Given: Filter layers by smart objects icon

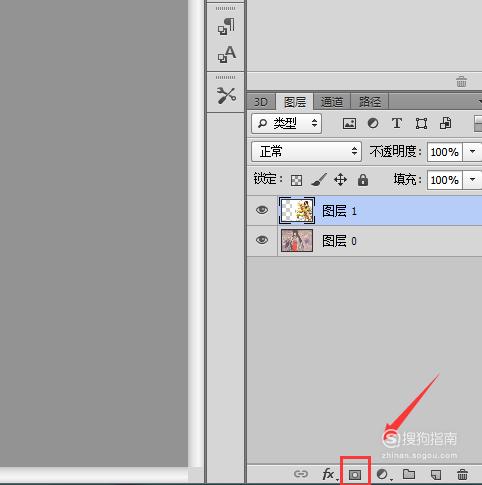Looking at the screenshot, I should (446, 123).
